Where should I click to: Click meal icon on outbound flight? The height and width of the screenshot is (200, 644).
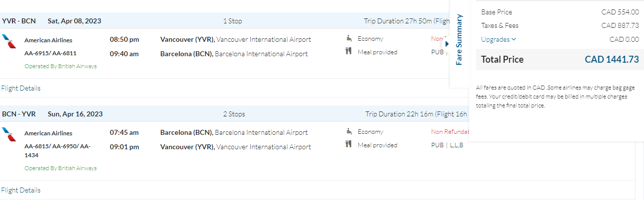(349, 51)
